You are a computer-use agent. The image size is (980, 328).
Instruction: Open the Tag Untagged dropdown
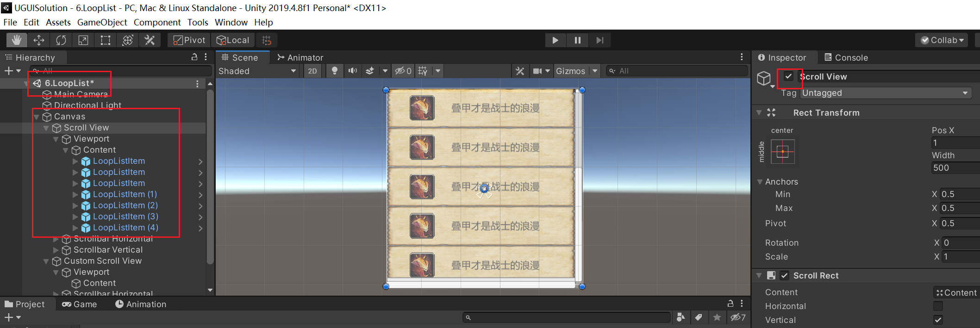886,93
